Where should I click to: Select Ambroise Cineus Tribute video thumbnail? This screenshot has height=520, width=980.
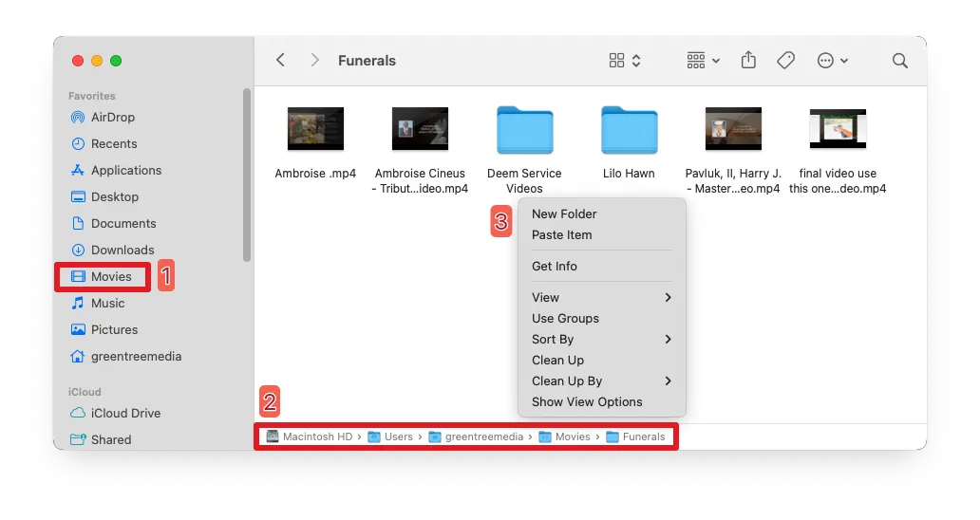point(420,129)
